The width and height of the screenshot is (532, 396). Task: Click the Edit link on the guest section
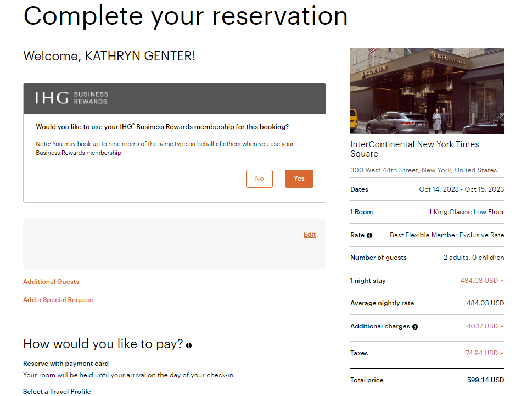tap(309, 235)
